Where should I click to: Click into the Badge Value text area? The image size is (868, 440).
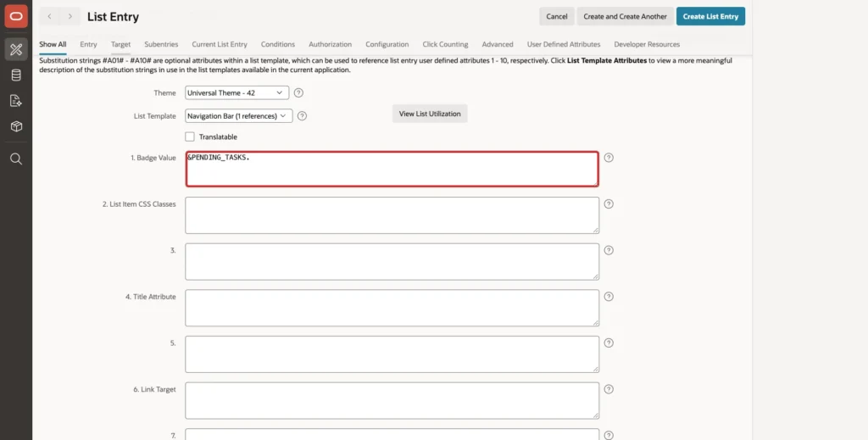click(392, 169)
